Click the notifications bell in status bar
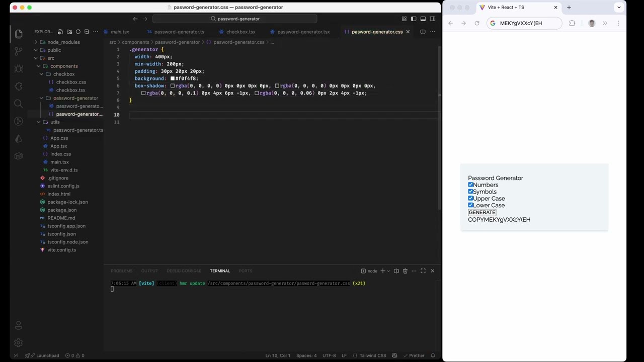 click(x=433, y=355)
